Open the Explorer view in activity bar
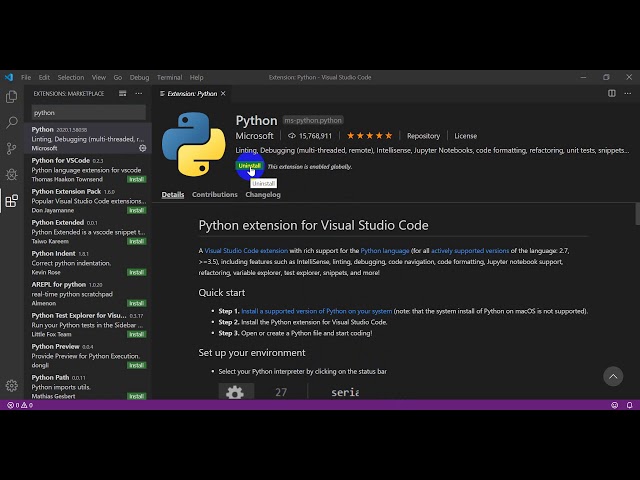This screenshot has height=480, width=640. 11,96
